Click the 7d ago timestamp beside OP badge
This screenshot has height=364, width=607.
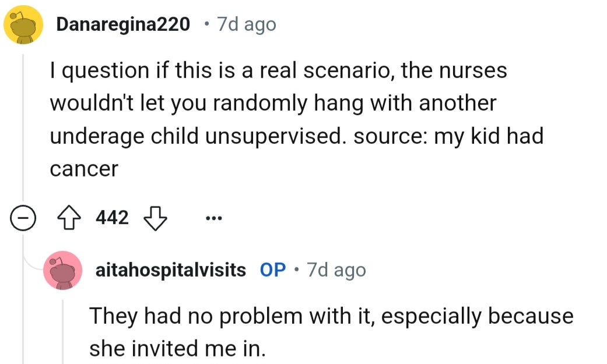coord(336,270)
